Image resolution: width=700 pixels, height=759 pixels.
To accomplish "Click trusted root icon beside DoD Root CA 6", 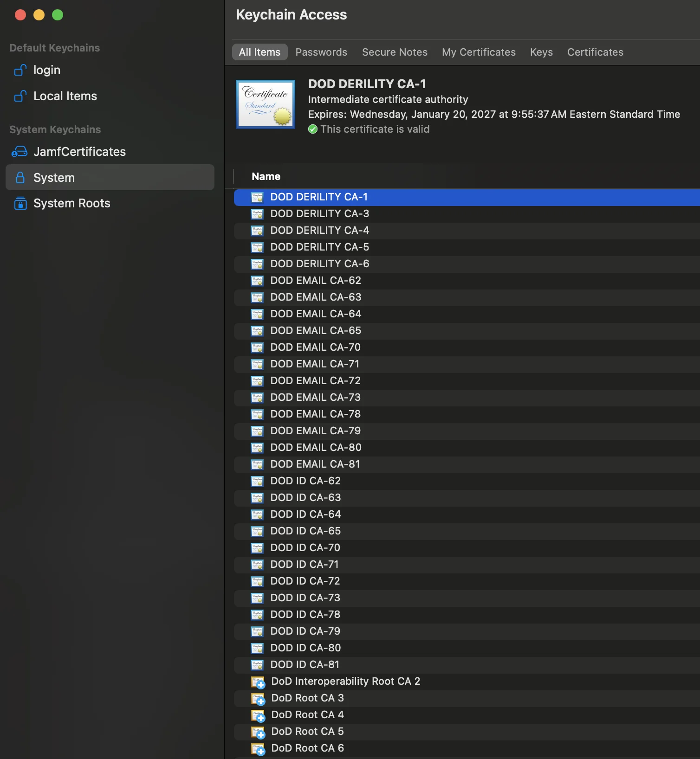I will coord(258,749).
